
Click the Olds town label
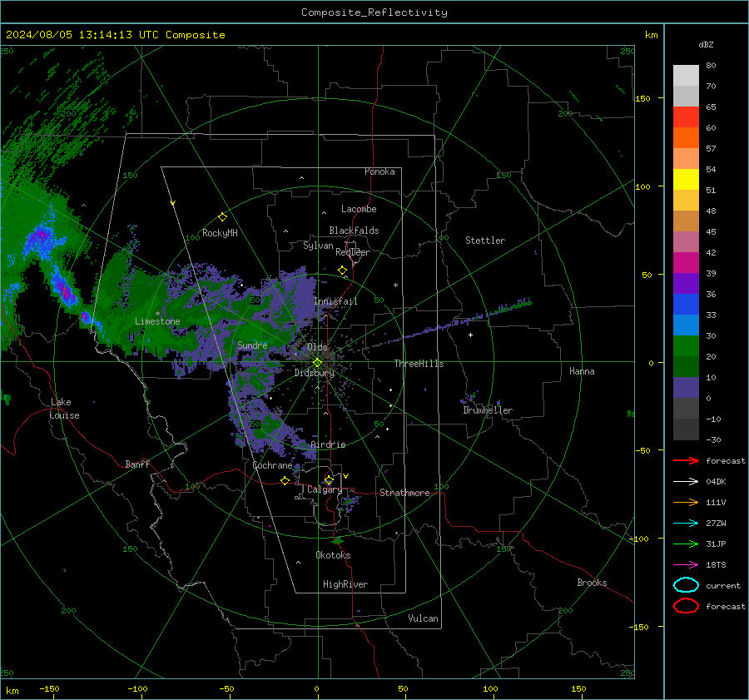pos(317,346)
